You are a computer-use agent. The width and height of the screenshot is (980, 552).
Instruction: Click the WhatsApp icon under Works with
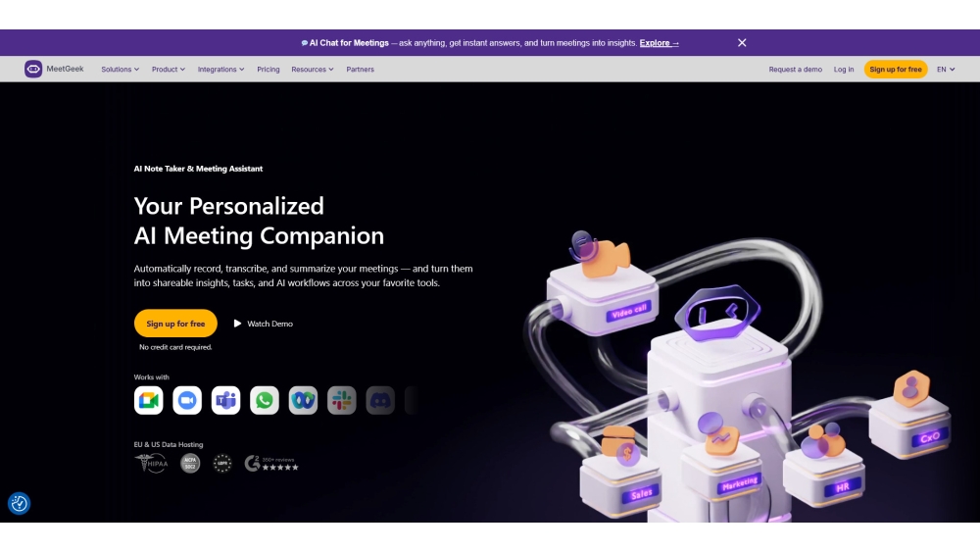[x=265, y=400]
